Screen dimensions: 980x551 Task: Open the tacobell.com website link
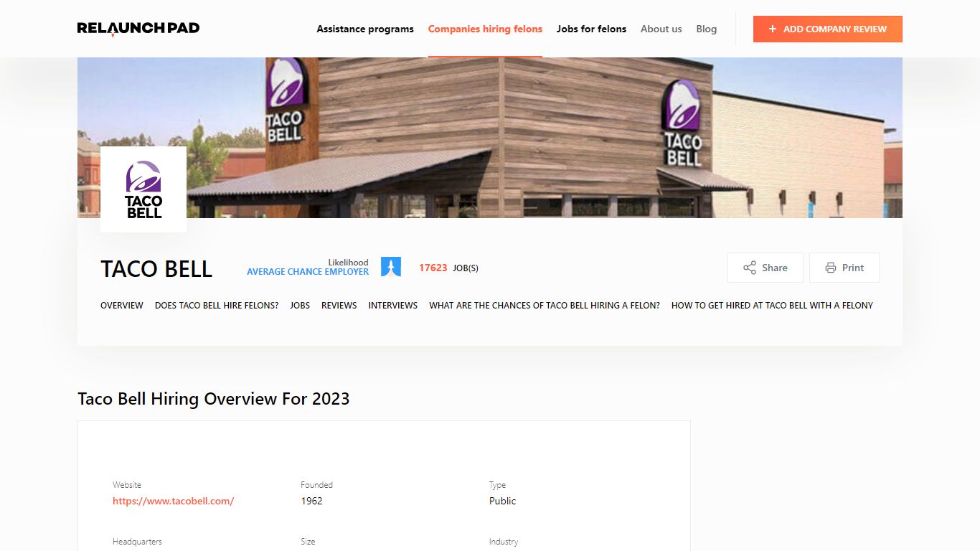173,501
